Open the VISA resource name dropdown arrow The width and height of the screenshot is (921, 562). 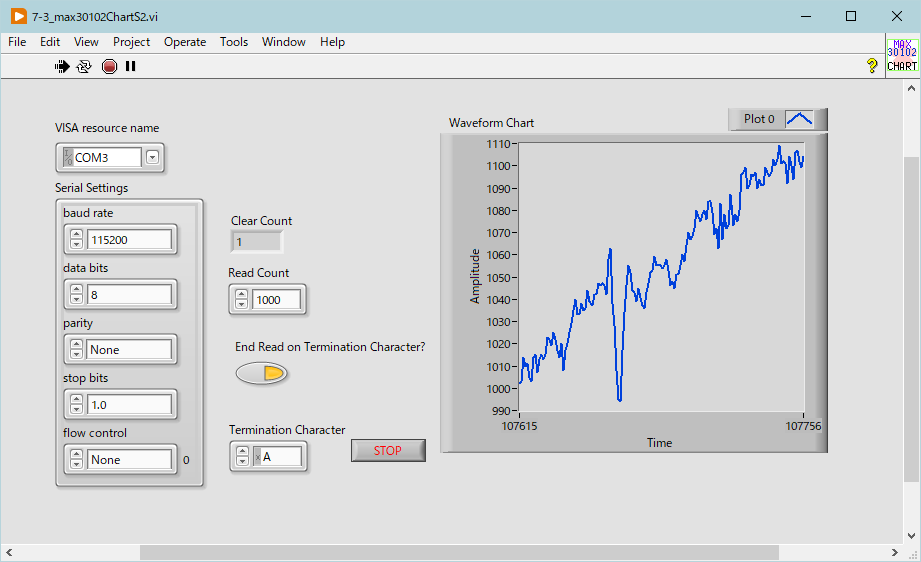pyautogui.click(x=152, y=157)
